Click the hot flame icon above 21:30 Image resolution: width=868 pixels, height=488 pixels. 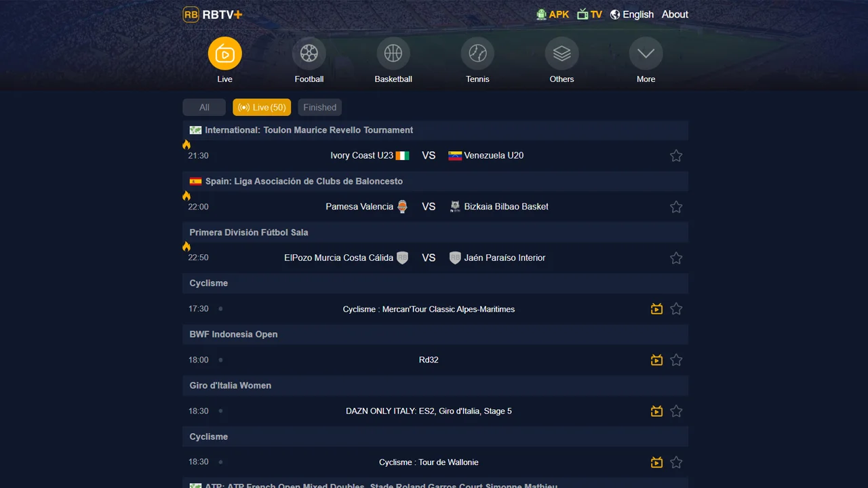pos(186,144)
